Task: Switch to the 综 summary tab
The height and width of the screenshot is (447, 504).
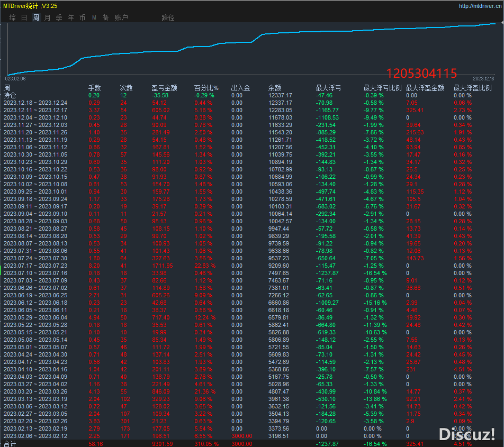Action: [13, 17]
